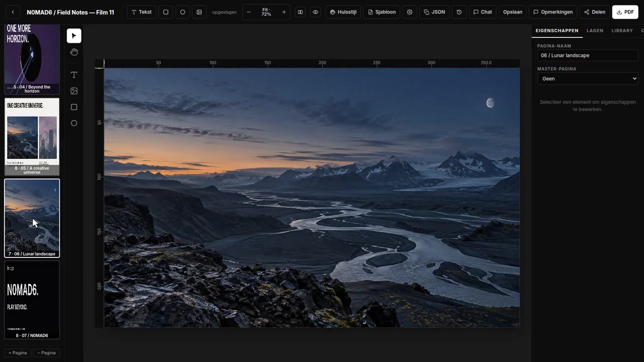Edit the Pagina-naam field
Image resolution: width=644 pixels, height=362 pixels.
click(588, 55)
